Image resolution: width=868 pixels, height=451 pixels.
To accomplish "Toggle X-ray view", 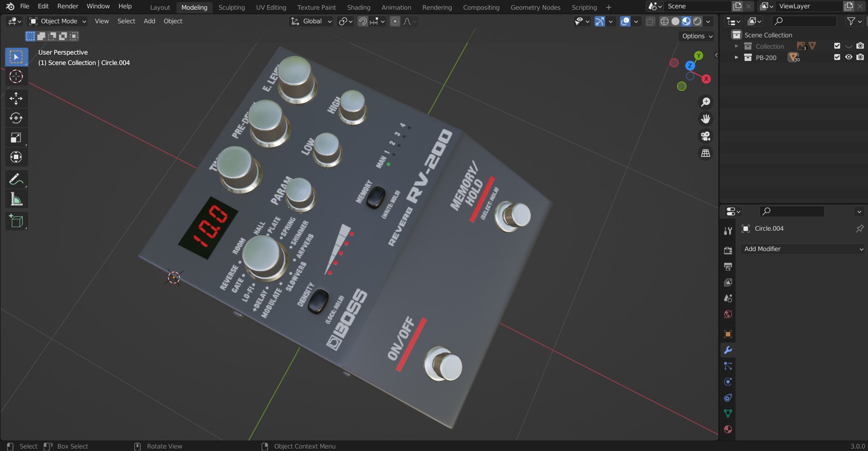I will [x=650, y=21].
